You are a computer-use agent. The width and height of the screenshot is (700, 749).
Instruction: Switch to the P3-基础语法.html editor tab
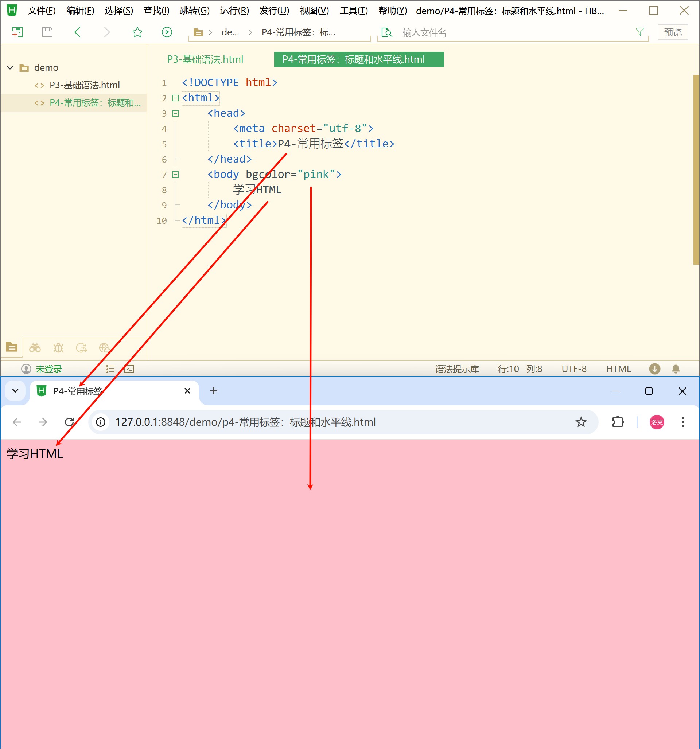coord(205,59)
